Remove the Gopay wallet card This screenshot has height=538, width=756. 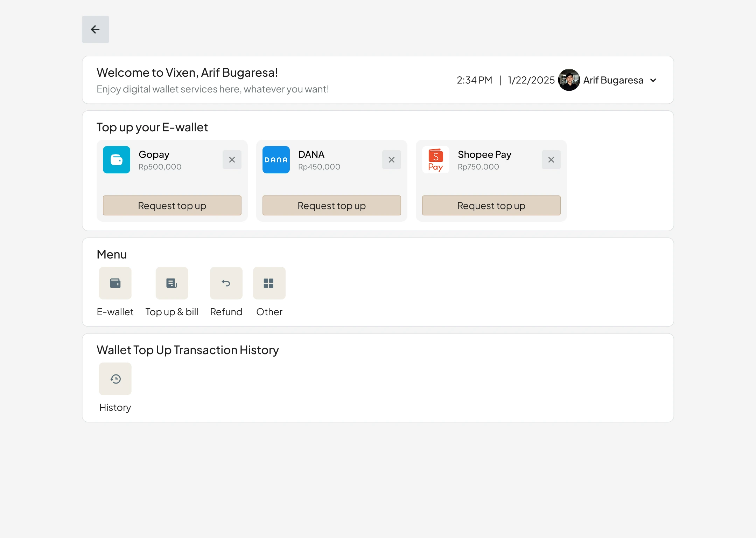click(x=232, y=160)
